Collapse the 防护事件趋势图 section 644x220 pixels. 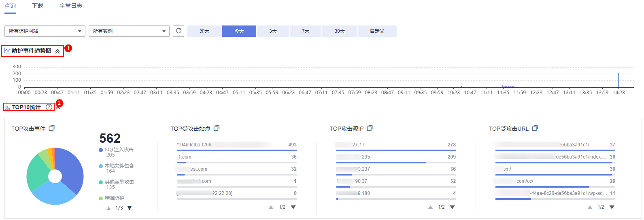[x=57, y=51]
